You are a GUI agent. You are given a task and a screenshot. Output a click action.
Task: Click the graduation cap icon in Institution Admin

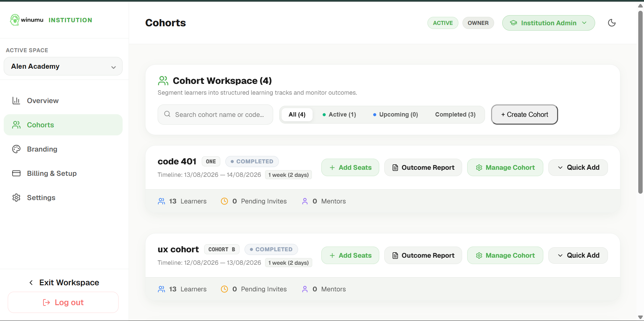pos(513,23)
